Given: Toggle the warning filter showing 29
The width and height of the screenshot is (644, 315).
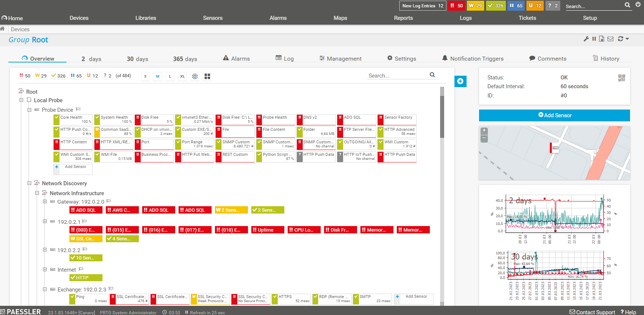Looking at the screenshot, I should [x=41, y=76].
